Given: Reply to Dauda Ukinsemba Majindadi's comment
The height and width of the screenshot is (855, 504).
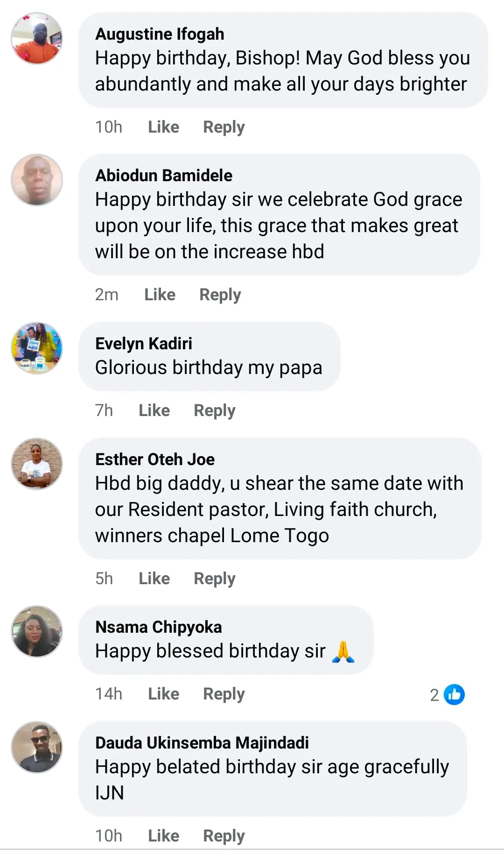Looking at the screenshot, I should (x=224, y=836).
